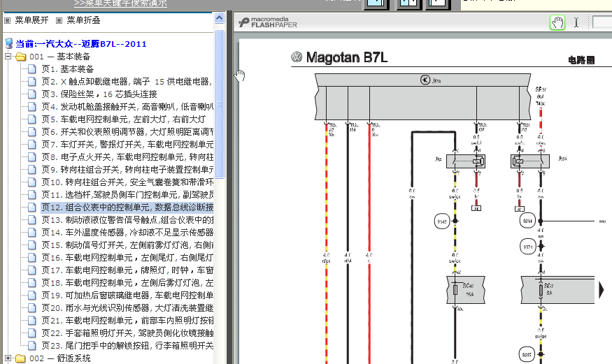Click the 电路图 label in the diagram header

tap(581, 60)
